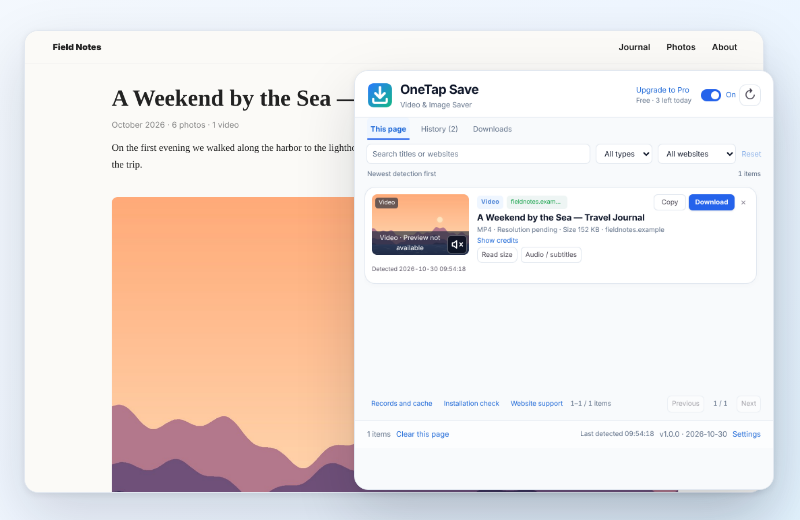Click the muted speaker icon on video preview

click(x=457, y=244)
